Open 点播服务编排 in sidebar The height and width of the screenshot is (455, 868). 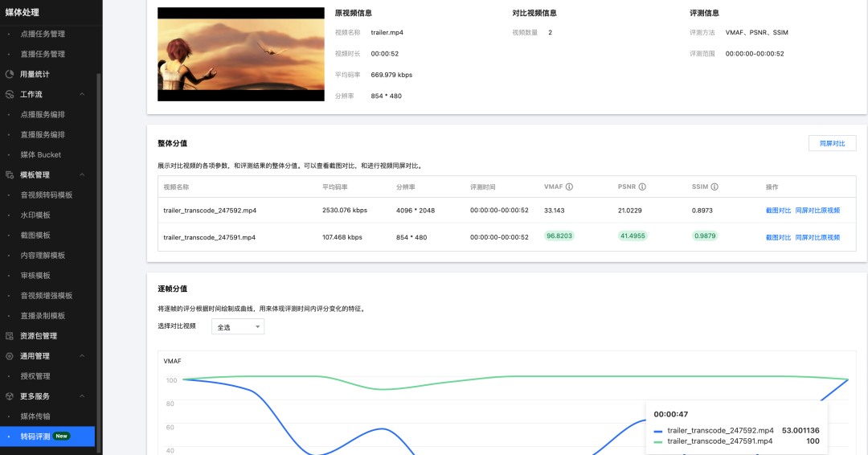[43, 115]
